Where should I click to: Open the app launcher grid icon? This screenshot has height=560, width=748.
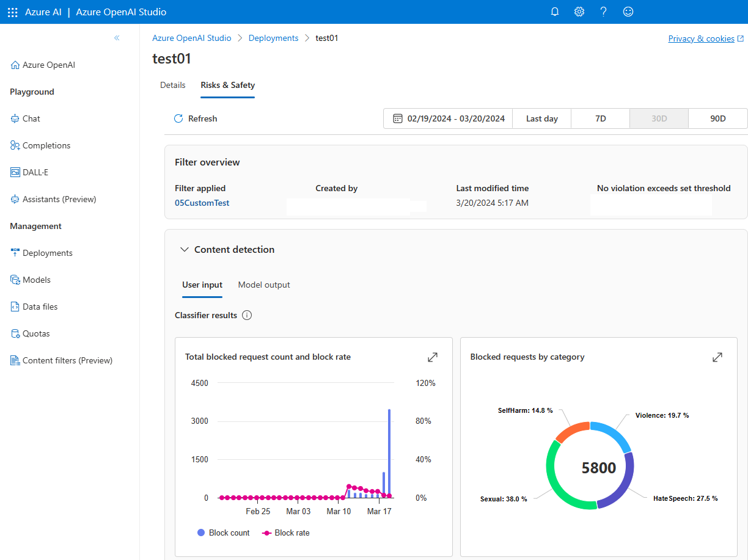12,12
